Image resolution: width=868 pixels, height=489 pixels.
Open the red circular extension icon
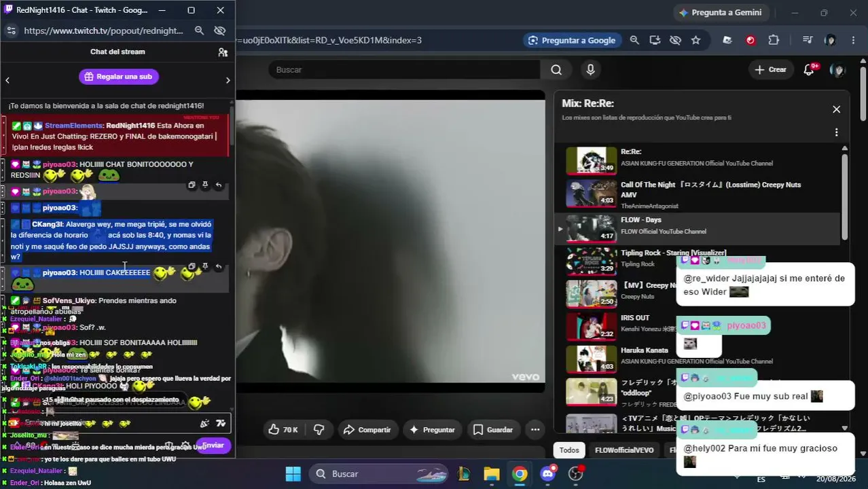point(751,40)
